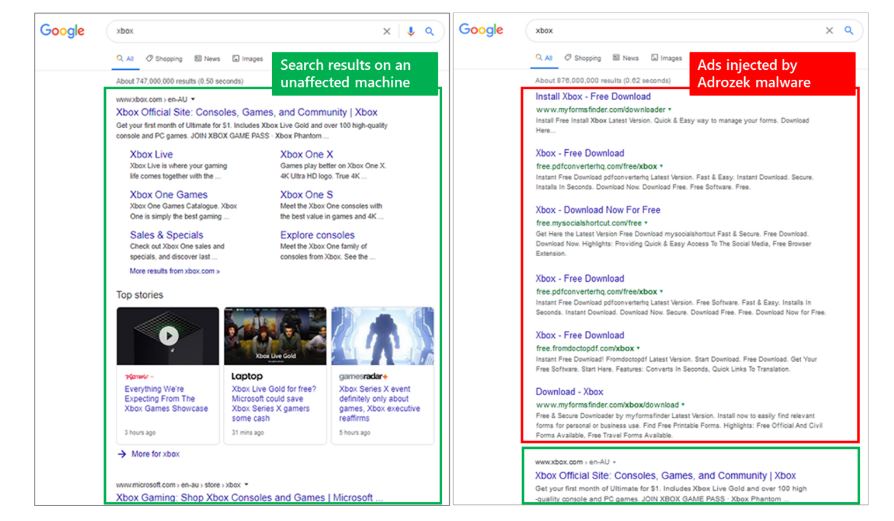Play the video on the Xbox Games Showcase story
This screenshot has height=521, width=894.
click(168, 335)
